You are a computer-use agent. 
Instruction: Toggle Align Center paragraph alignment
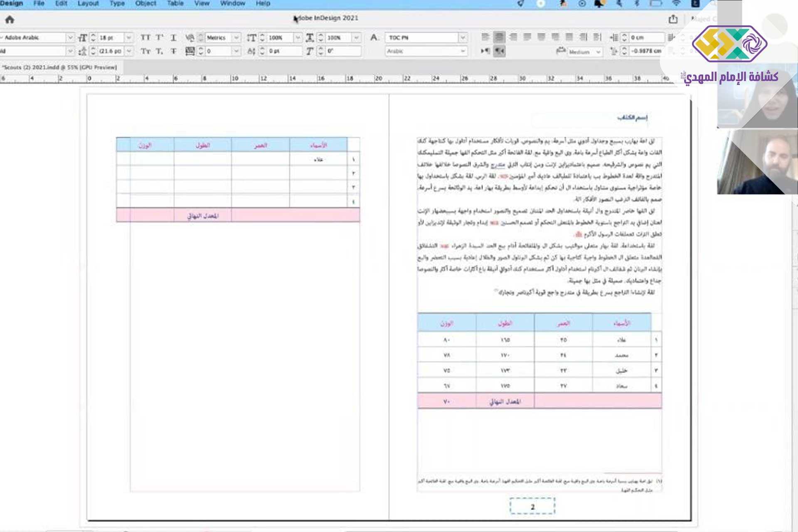pyautogui.click(x=499, y=37)
